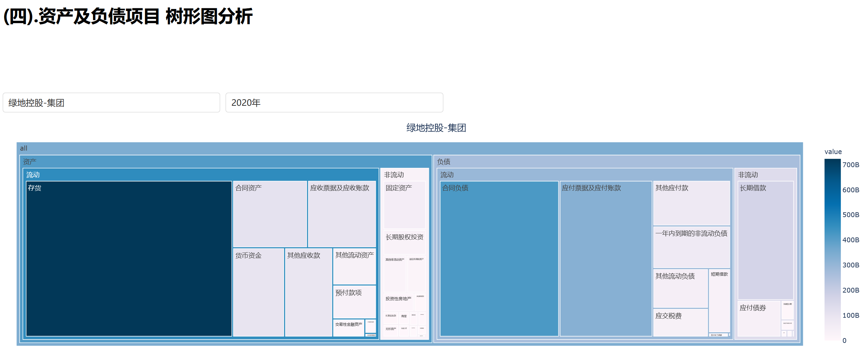Click the 非流动 header under 负债
Viewport: 868px width, 356px height.
(765, 175)
